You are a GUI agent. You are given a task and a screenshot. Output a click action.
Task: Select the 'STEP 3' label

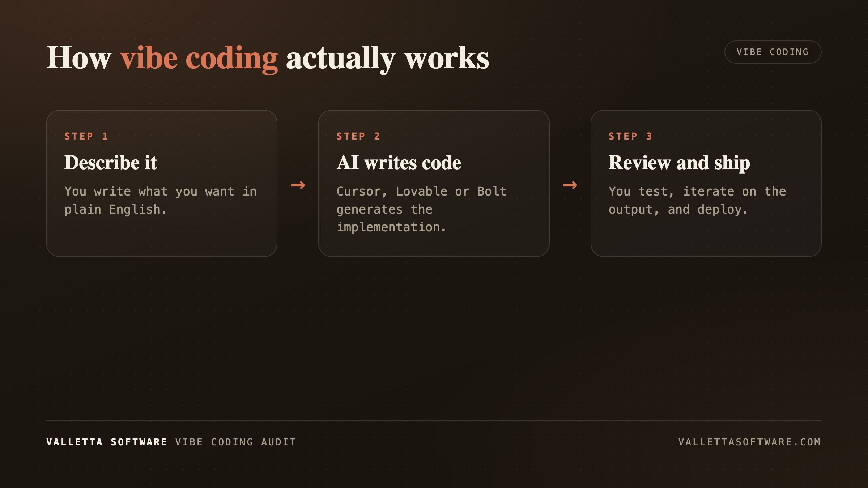point(630,136)
